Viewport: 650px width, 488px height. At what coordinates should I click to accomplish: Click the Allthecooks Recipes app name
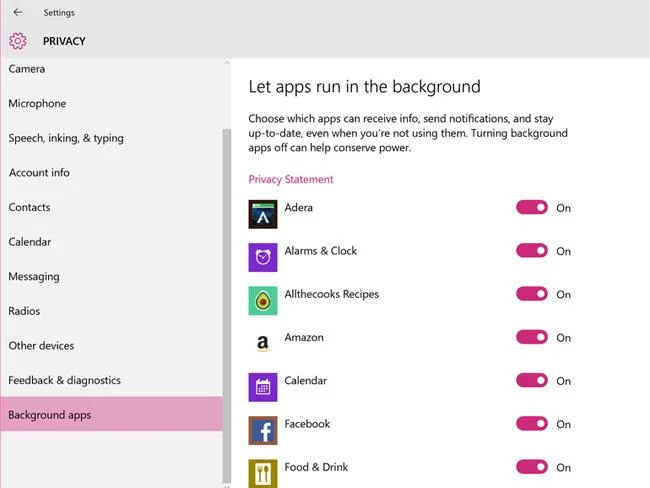click(x=332, y=294)
